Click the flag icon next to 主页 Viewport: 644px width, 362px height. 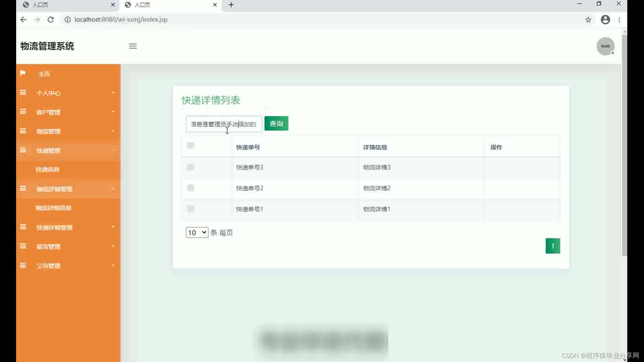tap(23, 73)
